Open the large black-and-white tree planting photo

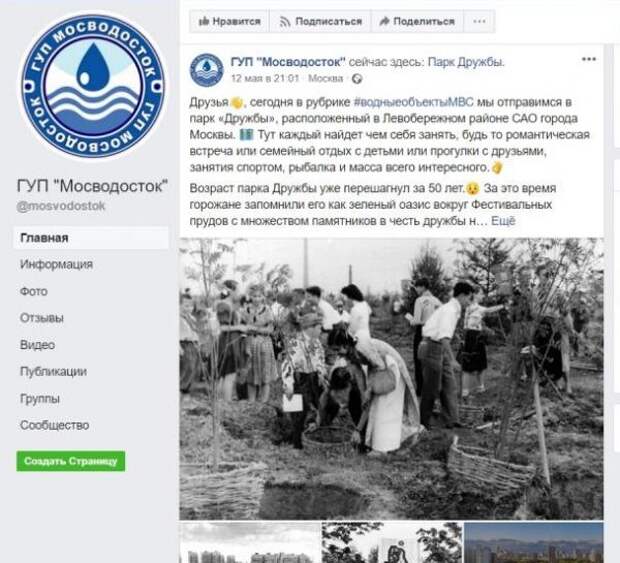pyautogui.click(x=391, y=379)
